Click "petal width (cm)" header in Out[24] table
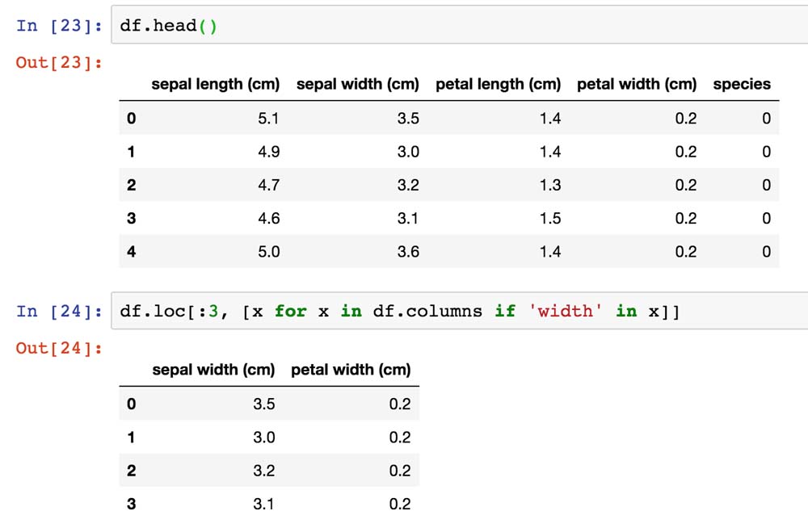The width and height of the screenshot is (808, 532). 351,370
